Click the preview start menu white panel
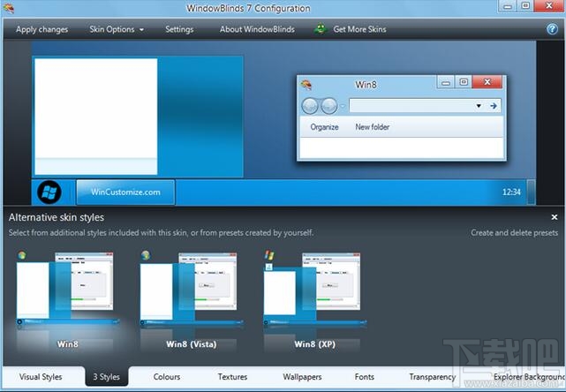The width and height of the screenshot is (566, 392). tap(95, 117)
